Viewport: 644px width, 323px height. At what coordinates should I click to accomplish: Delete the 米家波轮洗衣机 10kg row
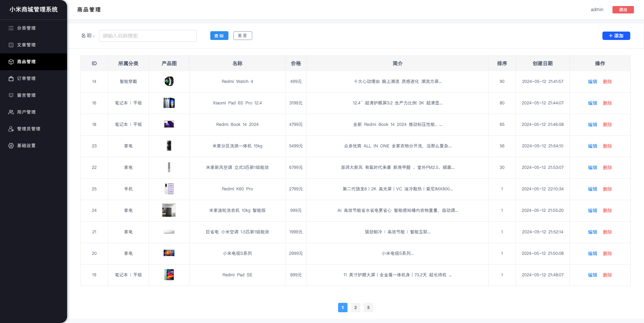coord(607,211)
